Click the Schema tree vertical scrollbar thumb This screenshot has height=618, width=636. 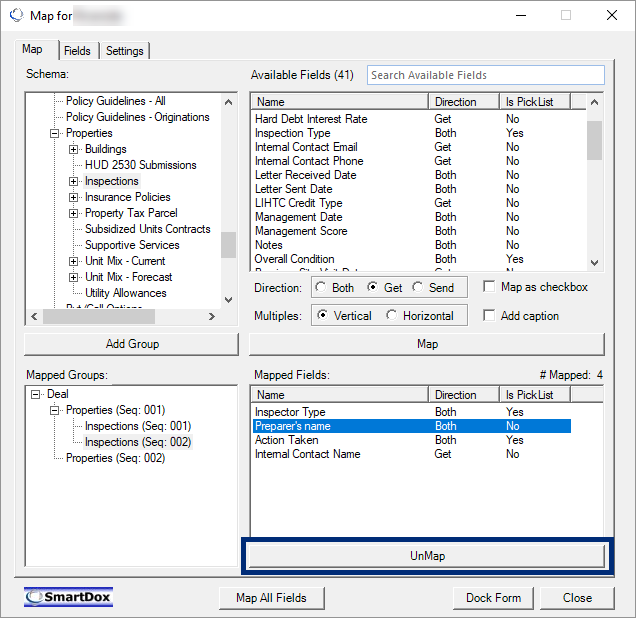coord(228,245)
